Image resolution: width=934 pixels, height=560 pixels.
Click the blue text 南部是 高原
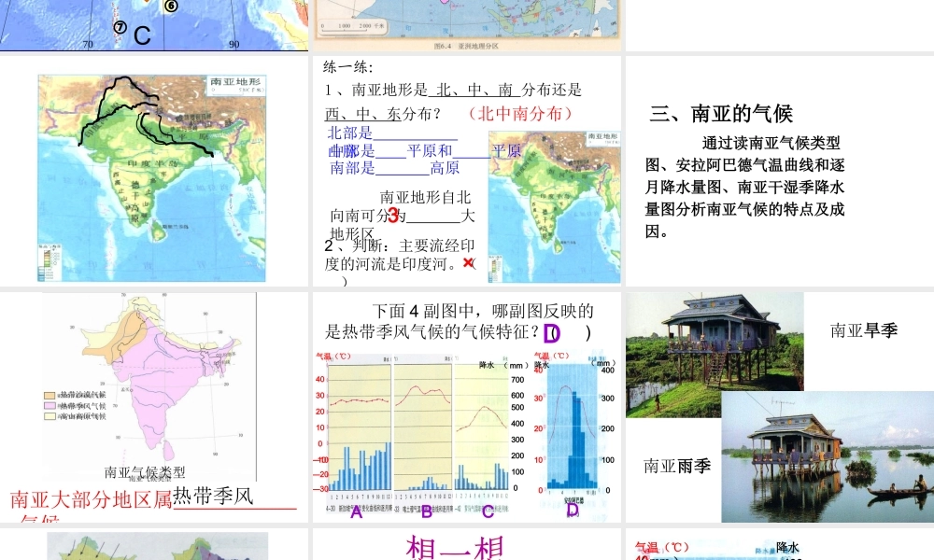point(395,168)
